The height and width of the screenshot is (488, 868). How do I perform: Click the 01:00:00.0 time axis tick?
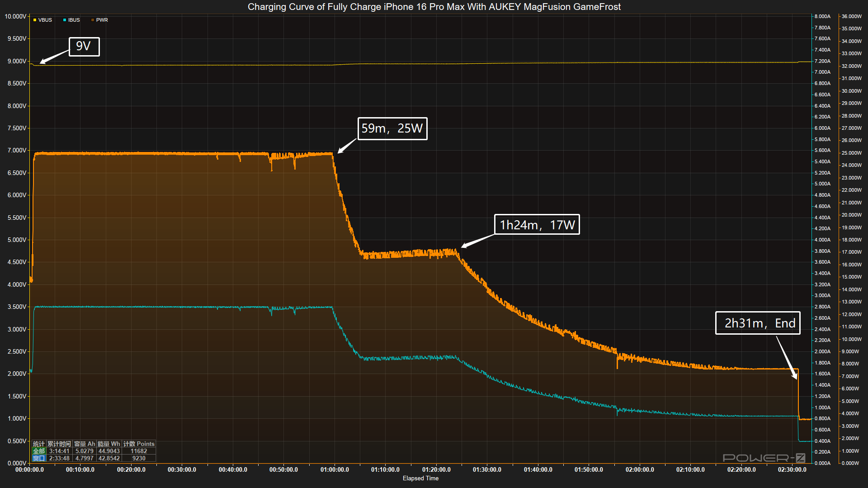[x=335, y=470]
